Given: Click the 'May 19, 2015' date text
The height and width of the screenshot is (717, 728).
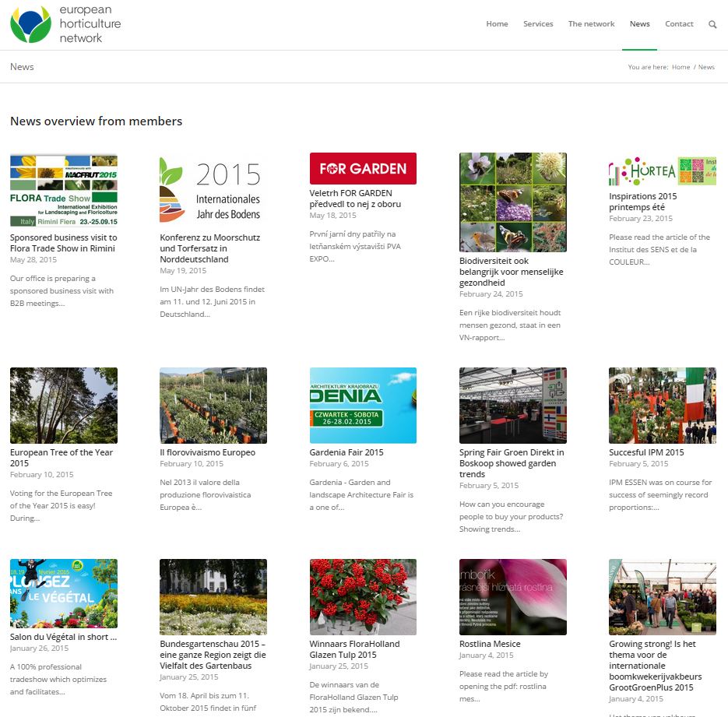Looking at the screenshot, I should click(183, 271).
